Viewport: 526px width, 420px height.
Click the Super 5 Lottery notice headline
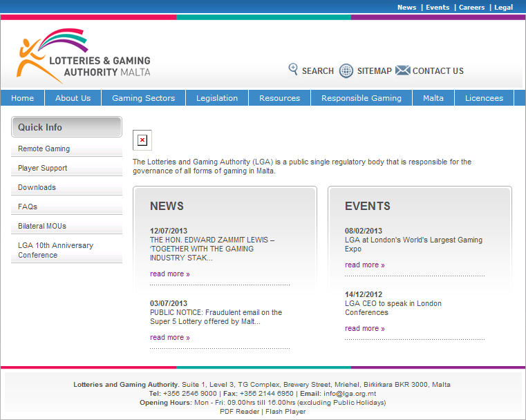coord(216,317)
